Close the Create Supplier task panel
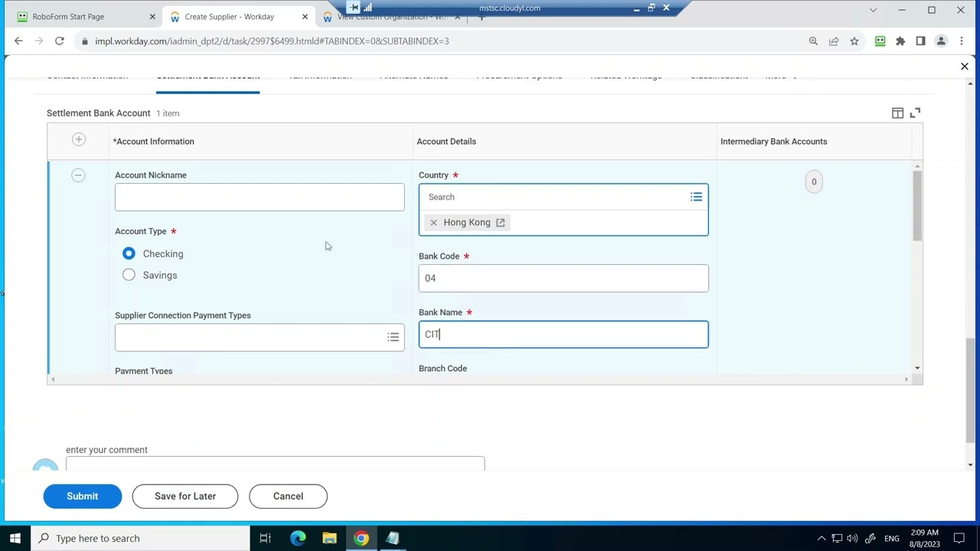980x551 pixels. point(965,67)
